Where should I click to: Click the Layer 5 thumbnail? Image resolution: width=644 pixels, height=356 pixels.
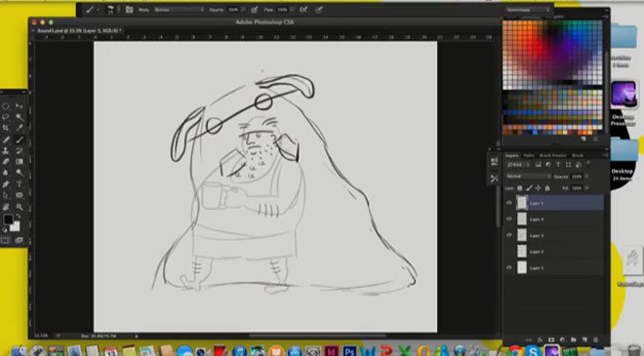coord(522,203)
